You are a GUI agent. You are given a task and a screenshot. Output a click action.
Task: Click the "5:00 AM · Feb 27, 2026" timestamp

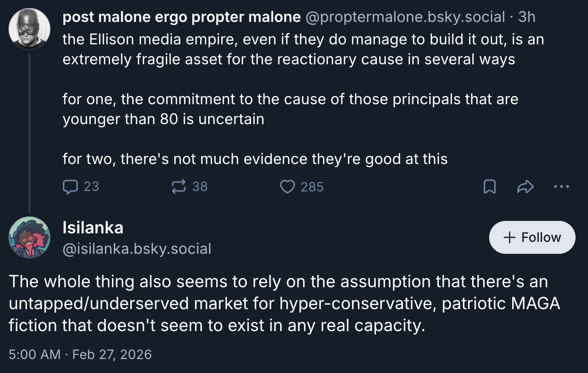80,355
